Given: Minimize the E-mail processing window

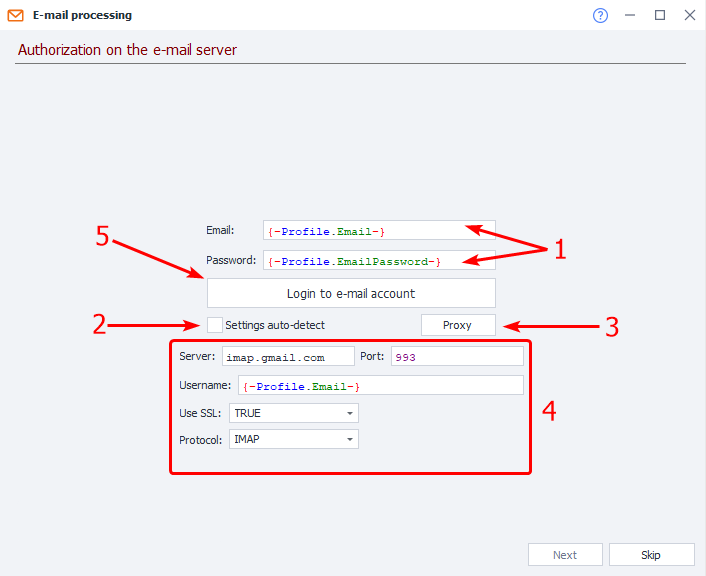Looking at the screenshot, I should click(630, 16).
